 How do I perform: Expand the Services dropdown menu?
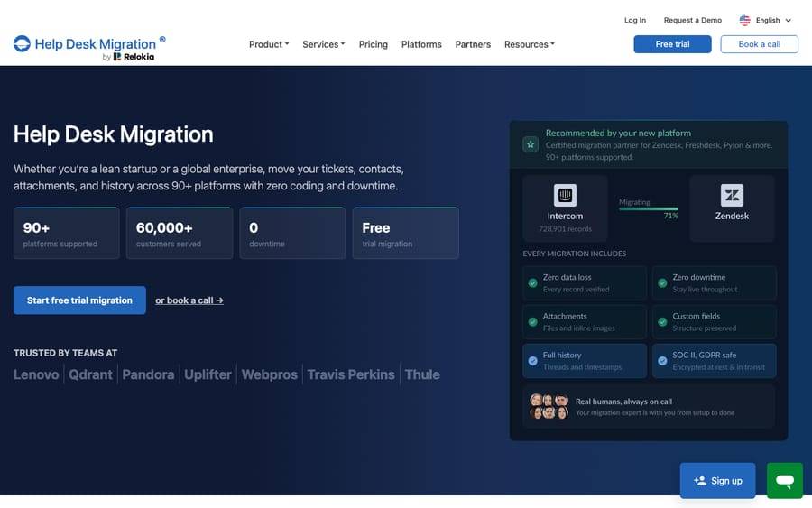(x=324, y=44)
